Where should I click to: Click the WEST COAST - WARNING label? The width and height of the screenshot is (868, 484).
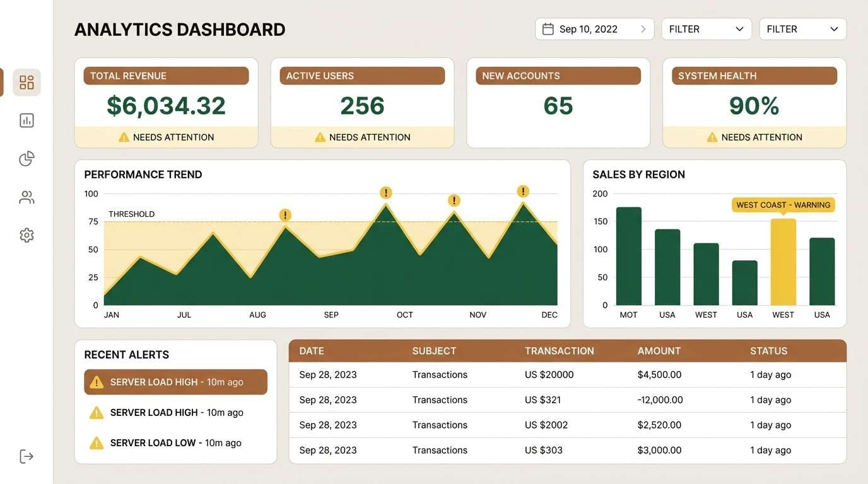[x=783, y=204]
